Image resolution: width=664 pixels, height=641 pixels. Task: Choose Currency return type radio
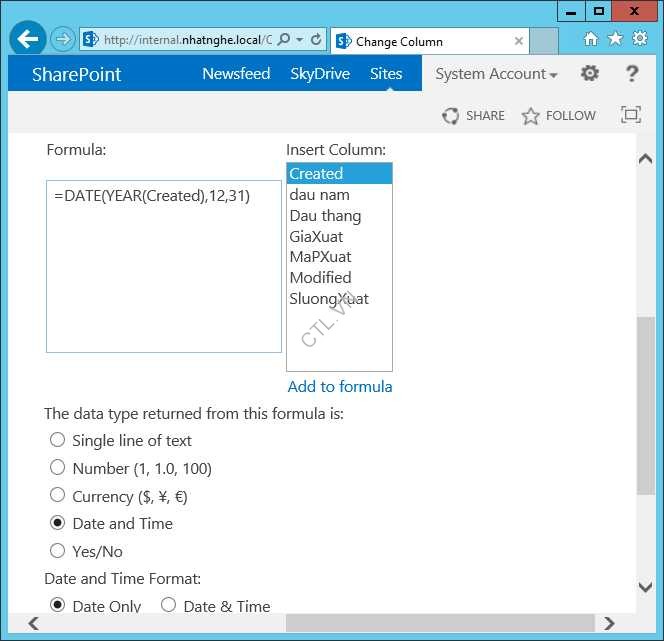[57, 495]
